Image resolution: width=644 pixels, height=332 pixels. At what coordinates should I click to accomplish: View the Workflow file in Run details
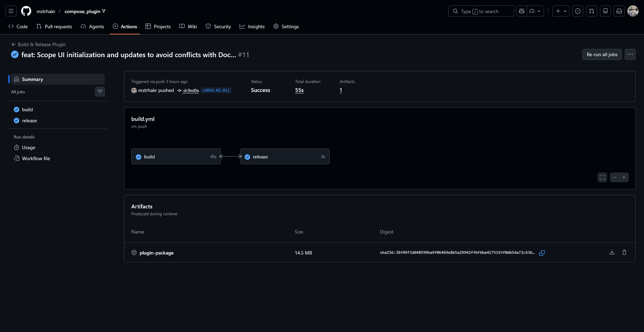click(x=35, y=158)
